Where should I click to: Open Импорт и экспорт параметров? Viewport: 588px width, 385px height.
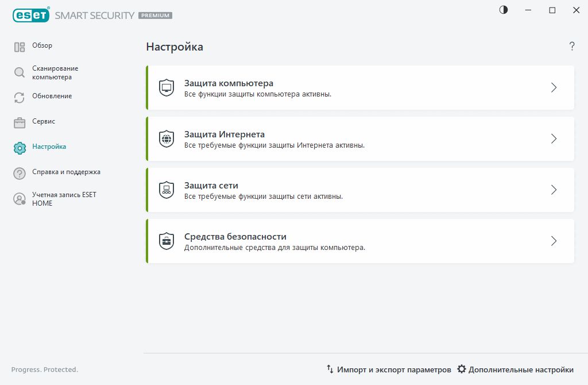point(390,369)
